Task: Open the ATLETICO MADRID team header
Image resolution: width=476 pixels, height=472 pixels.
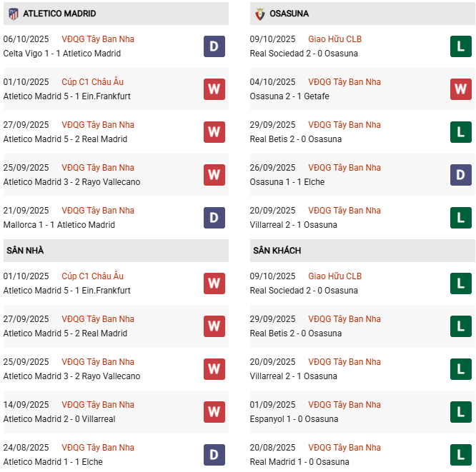Action: point(59,14)
